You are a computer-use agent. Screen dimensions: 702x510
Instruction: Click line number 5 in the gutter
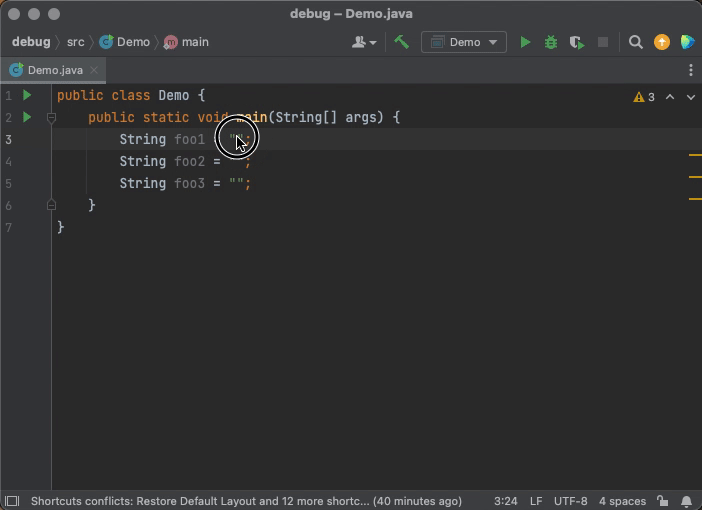pyautogui.click(x=9, y=184)
